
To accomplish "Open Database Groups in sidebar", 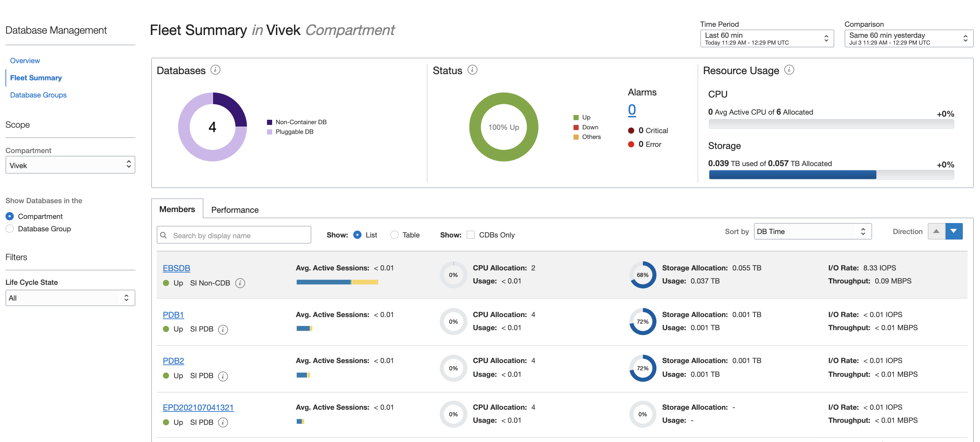I will (38, 95).
